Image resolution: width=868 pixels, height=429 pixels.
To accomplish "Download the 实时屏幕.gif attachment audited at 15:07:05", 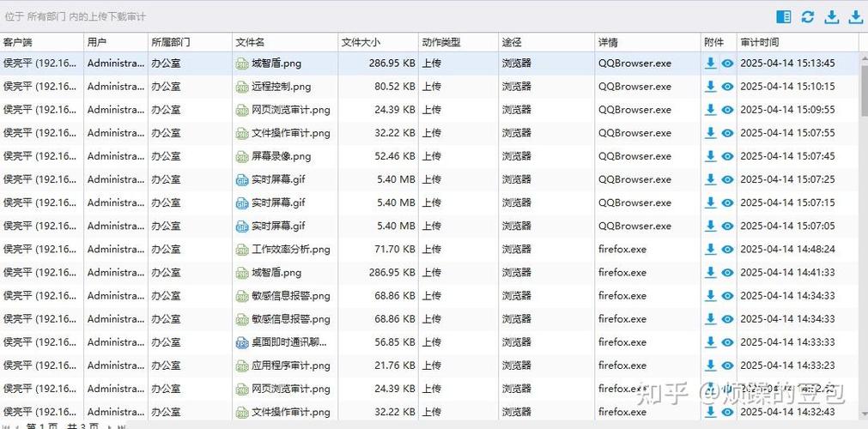I will click(x=710, y=226).
